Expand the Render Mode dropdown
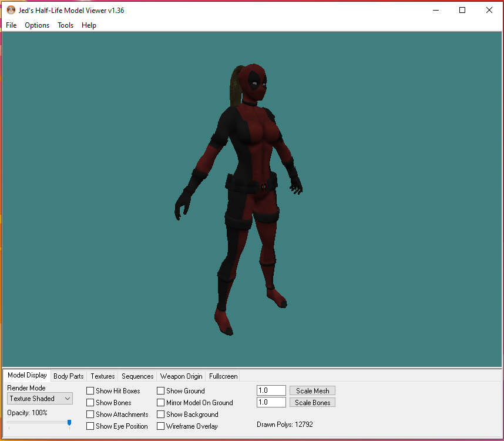The image size is (504, 441). [x=40, y=399]
